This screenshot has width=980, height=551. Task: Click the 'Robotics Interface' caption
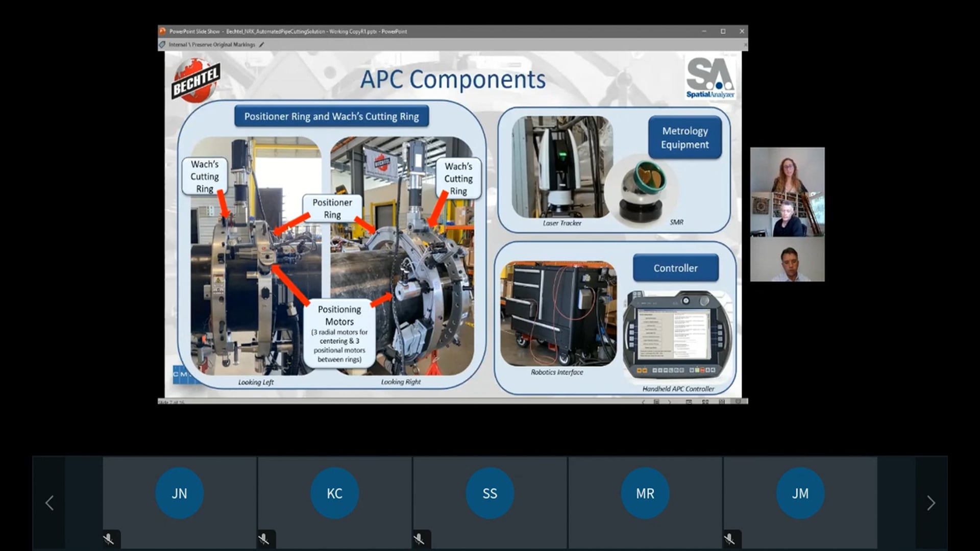[x=557, y=372]
